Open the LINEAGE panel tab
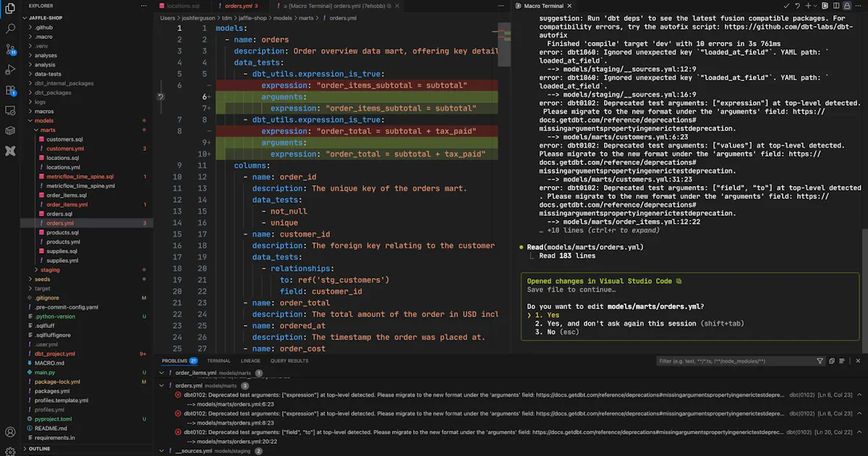Viewport: 868px width, 456px height. pyautogui.click(x=251, y=360)
